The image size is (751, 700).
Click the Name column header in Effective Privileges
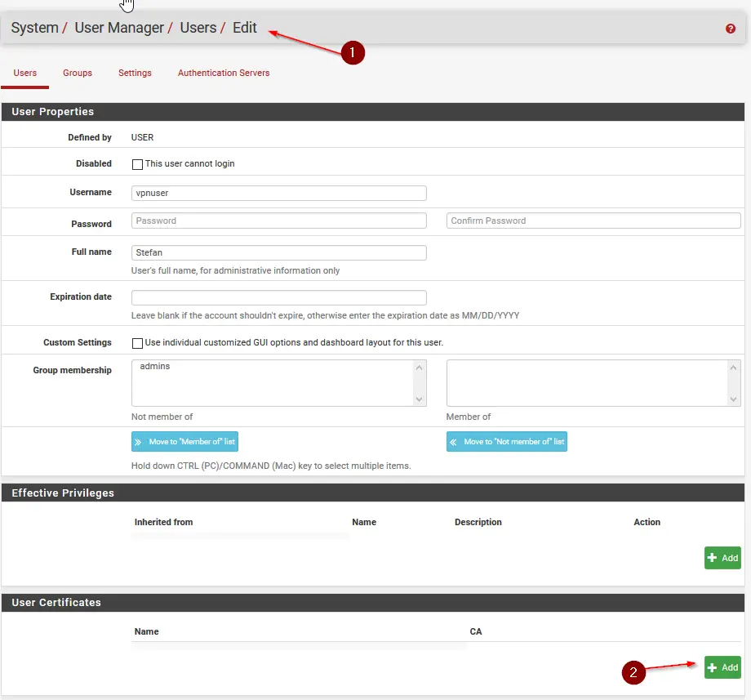[364, 522]
